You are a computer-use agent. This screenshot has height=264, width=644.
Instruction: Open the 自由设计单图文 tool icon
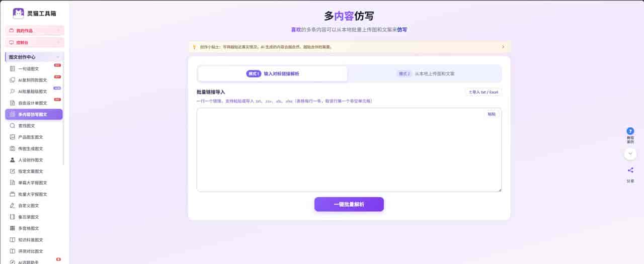click(x=13, y=103)
